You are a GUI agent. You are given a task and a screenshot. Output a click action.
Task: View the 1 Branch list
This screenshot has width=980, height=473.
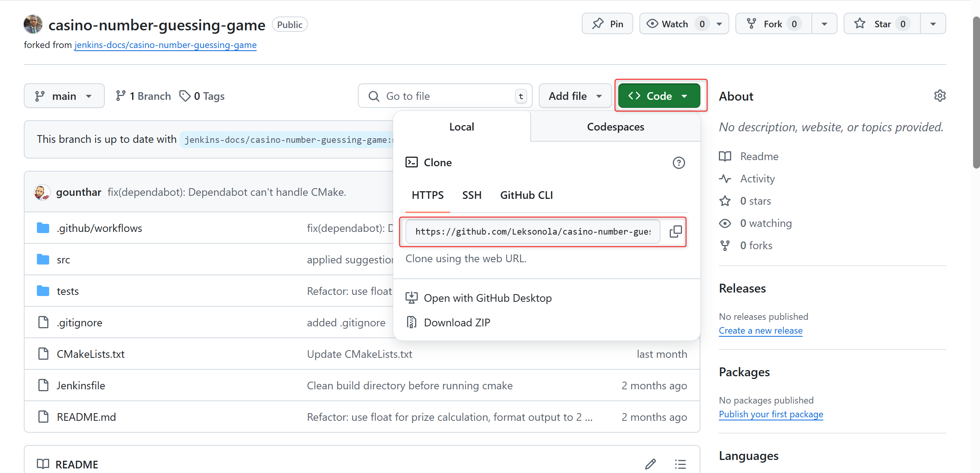click(143, 96)
